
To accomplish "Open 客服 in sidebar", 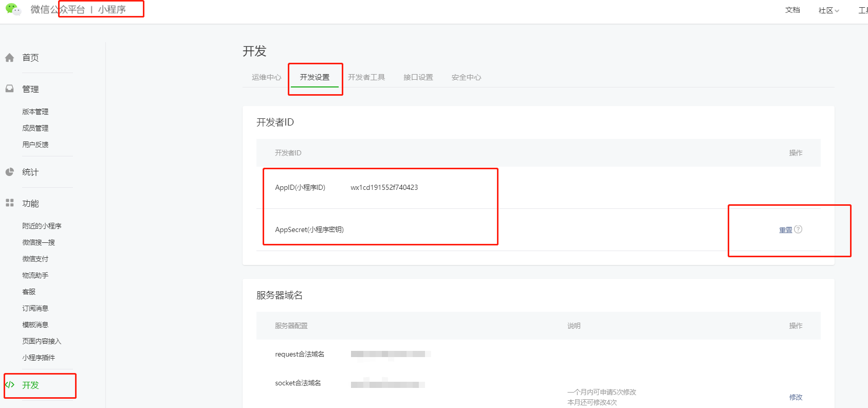I will 29,292.
